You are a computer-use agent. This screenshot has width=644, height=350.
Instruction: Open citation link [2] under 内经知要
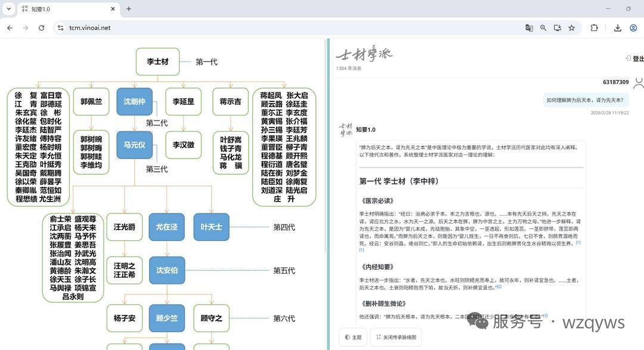[499, 287]
